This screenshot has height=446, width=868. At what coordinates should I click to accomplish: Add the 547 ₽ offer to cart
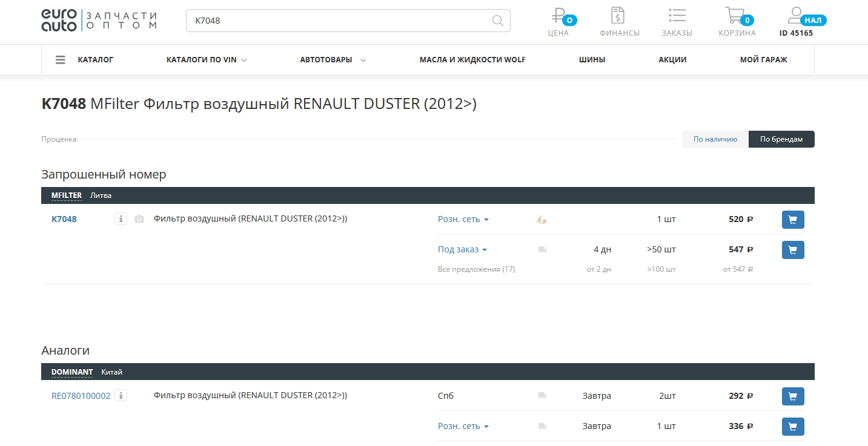click(793, 249)
